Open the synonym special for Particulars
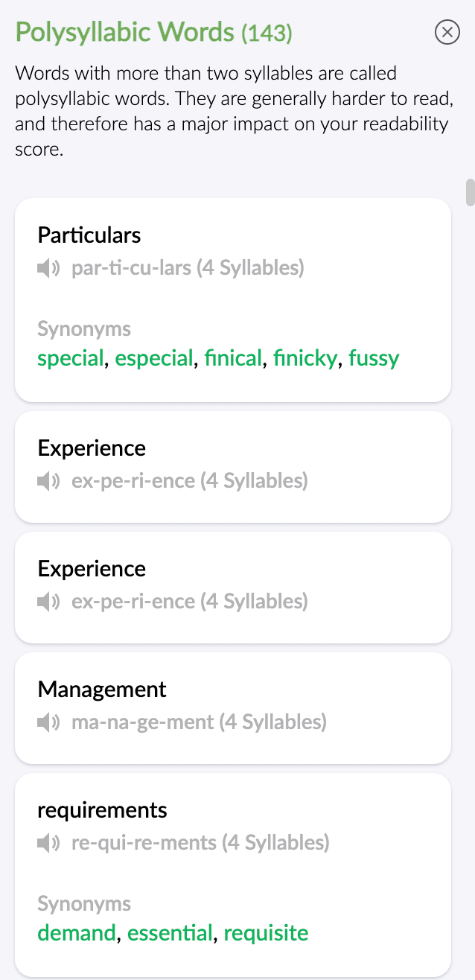475x980 pixels. [70, 358]
